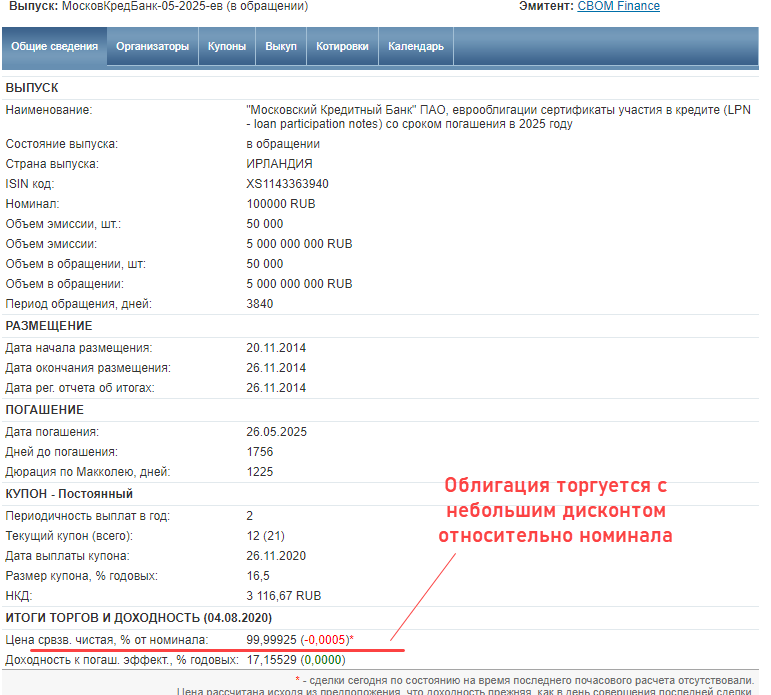Open the Общие сведения tab
Image resolution: width=771 pixels, height=695 pixels.
54,46
